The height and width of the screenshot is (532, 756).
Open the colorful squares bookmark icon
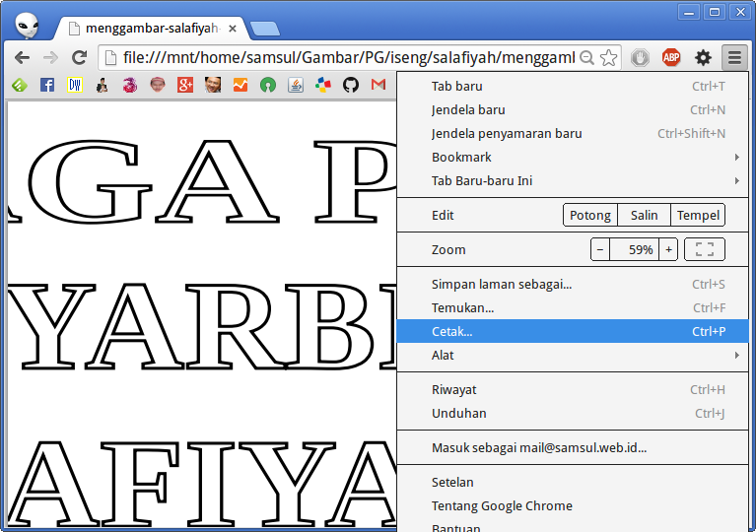pos(323,86)
